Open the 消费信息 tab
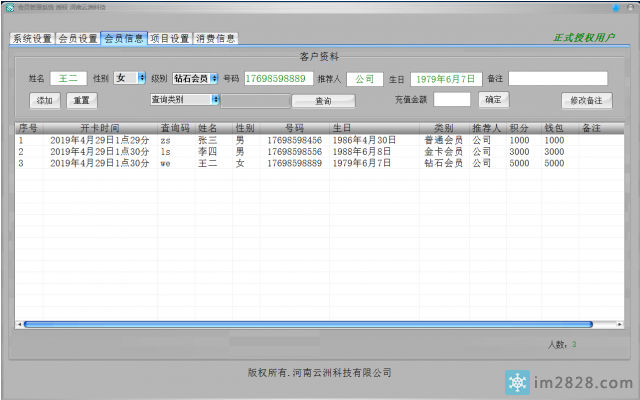Viewport: 640px width, 400px height. pyautogui.click(x=216, y=39)
